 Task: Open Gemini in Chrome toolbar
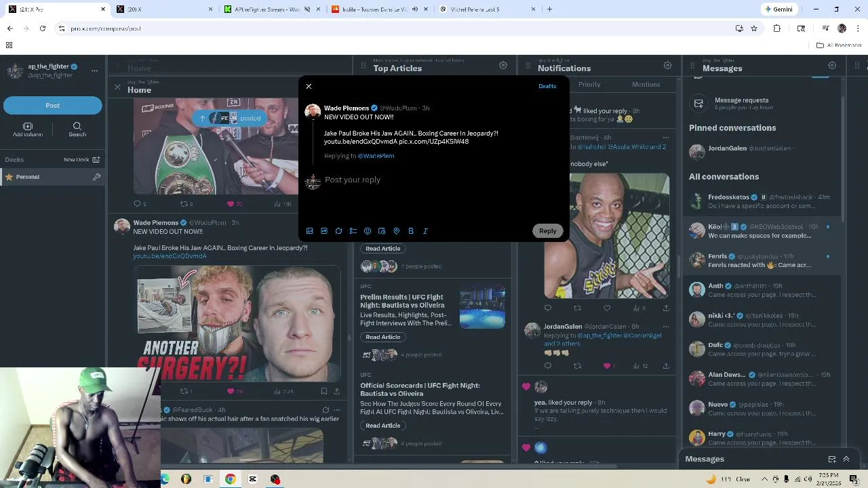coord(779,9)
